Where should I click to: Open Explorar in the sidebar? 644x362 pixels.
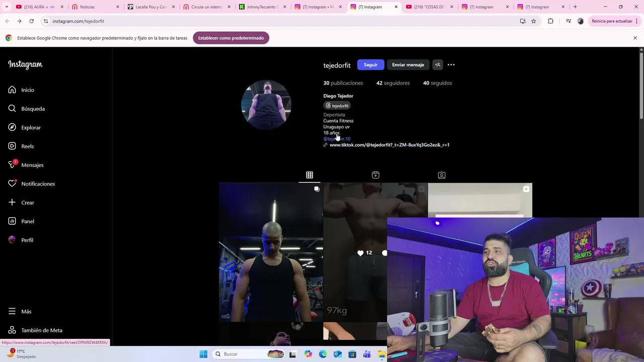point(25,127)
